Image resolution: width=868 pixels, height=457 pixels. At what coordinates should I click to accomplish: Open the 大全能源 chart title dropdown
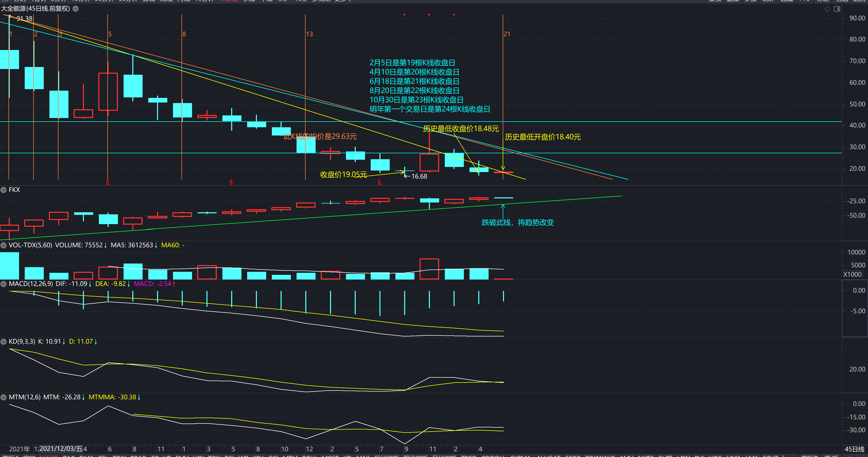[x=76, y=9]
